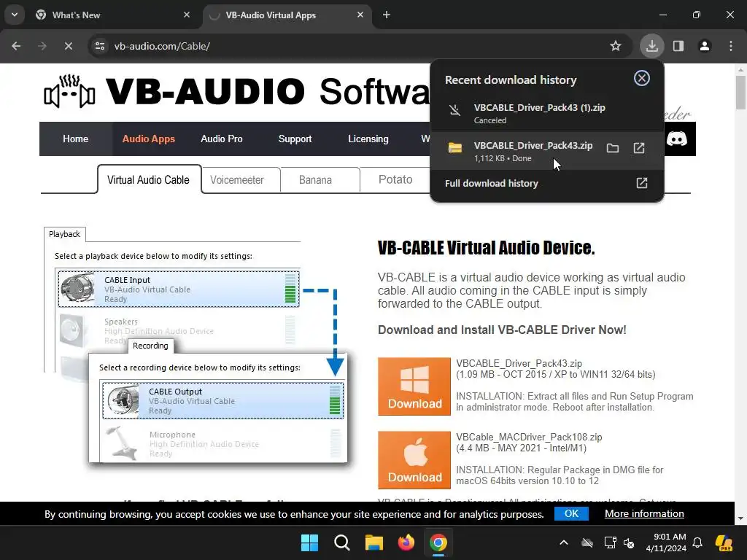Show hidden system tray icons
This screenshot has width=747, height=560.
564,542
